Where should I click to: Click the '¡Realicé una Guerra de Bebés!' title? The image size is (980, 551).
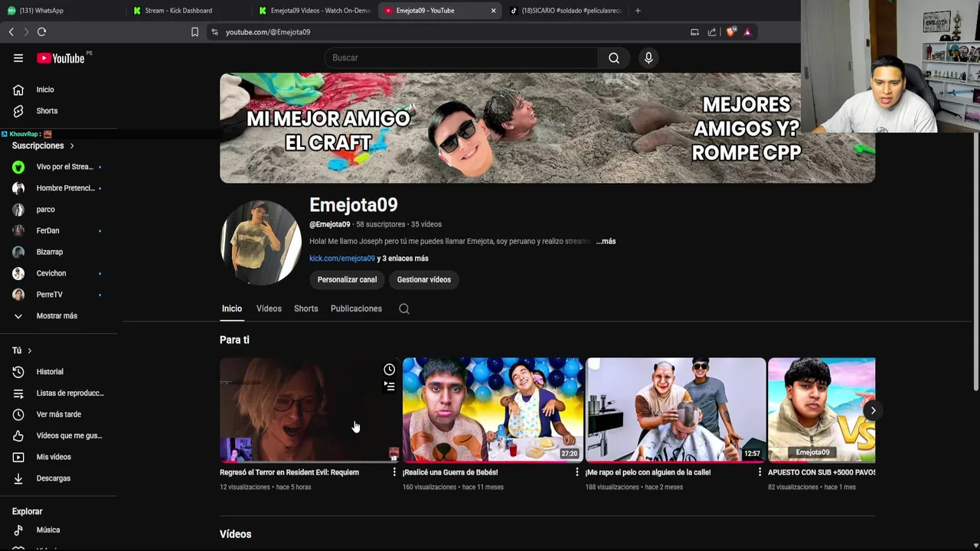(450, 473)
